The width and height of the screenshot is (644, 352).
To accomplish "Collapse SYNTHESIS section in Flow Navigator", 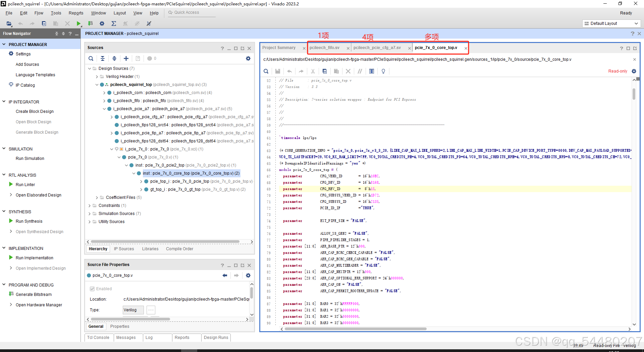I will (4, 212).
